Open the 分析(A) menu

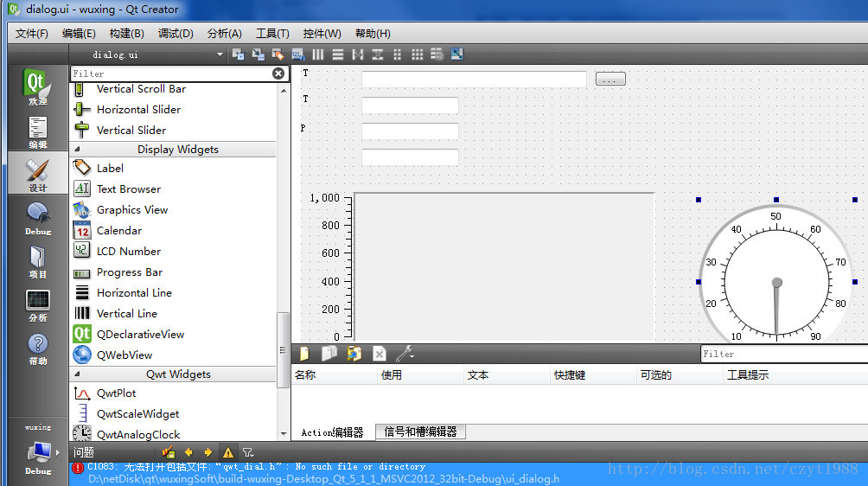coord(224,34)
